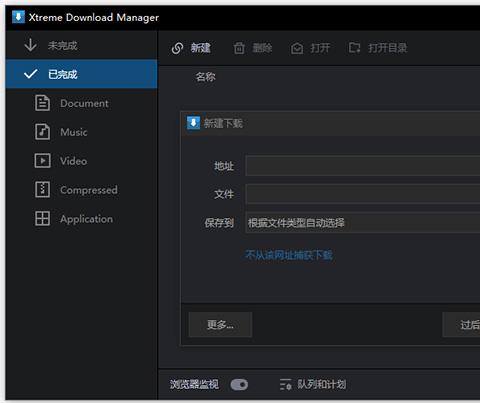Click the 打开 toolbar label
The width and height of the screenshot is (480, 403).
pyautogui.click(x=320, y=48)
